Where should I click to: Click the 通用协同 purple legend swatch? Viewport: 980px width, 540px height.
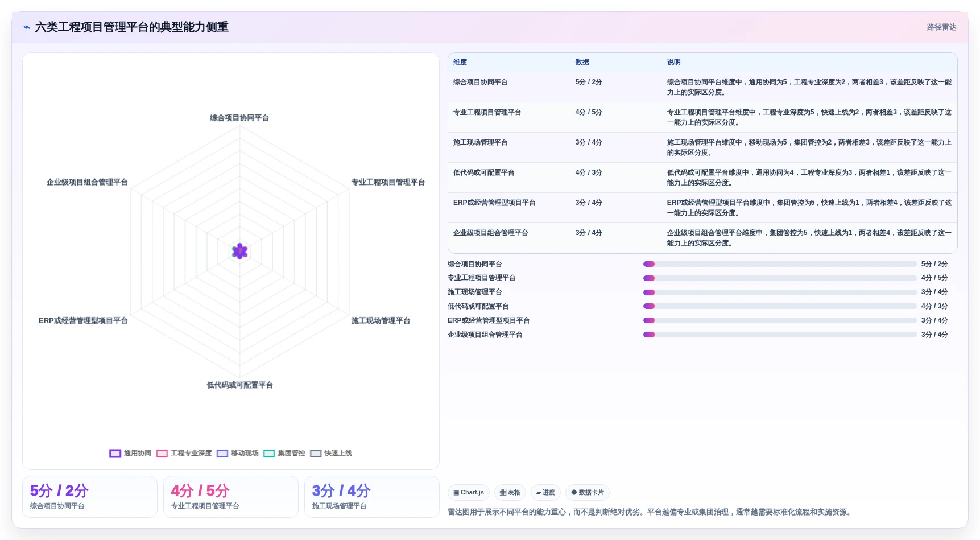pyautogui.click(x=115, y=454)
